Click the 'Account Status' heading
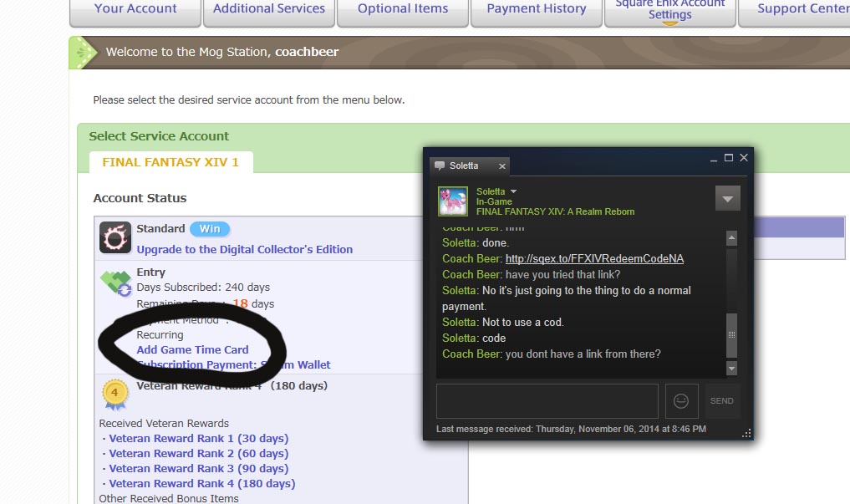Screen dimensions: 850x504 point(140,198)
